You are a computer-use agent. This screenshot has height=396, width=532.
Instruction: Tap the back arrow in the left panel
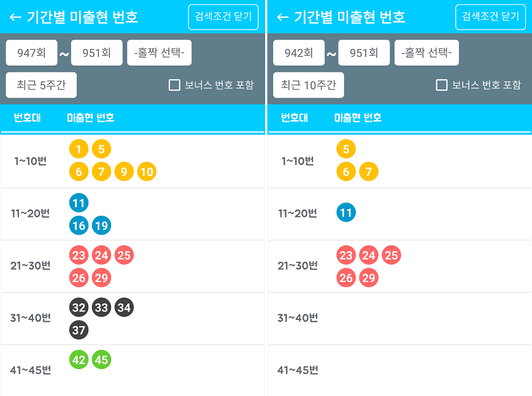tap(16, 17)
